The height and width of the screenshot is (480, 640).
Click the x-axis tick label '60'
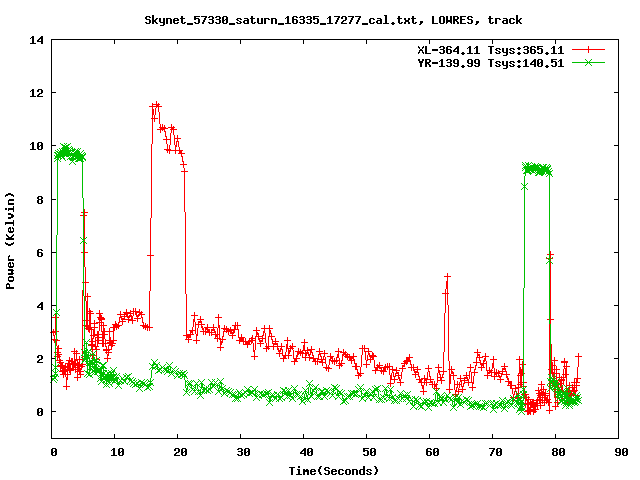click(x=432, y=452)
